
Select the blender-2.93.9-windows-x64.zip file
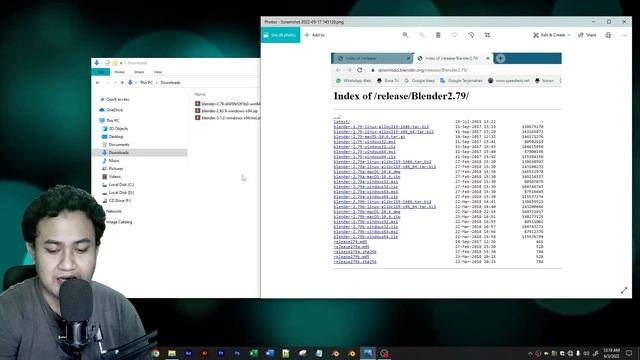click(226, 111)
